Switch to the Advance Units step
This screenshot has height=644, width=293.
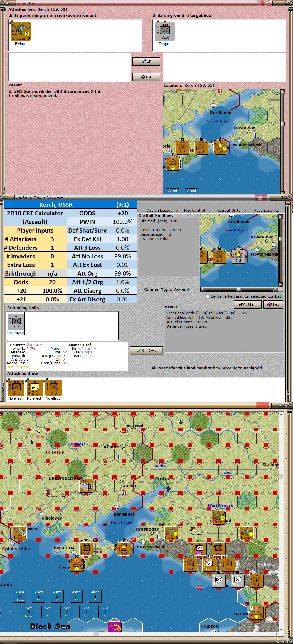266,211
